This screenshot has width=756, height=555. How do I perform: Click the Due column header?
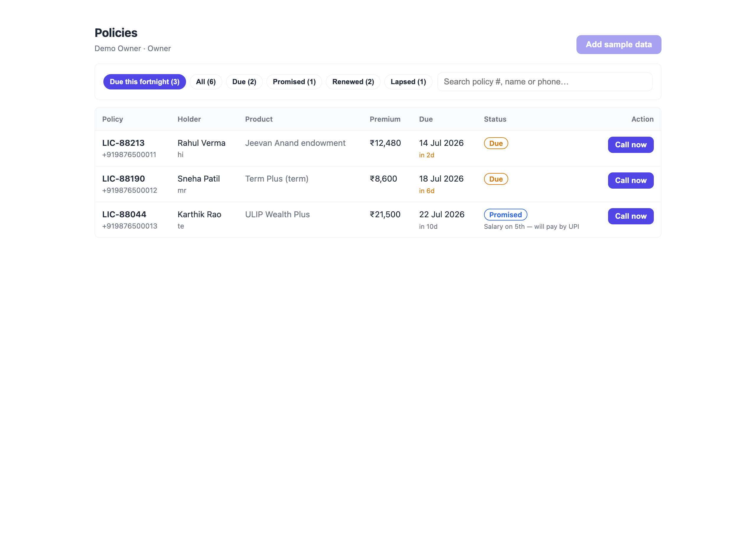(x=426, y=119)
